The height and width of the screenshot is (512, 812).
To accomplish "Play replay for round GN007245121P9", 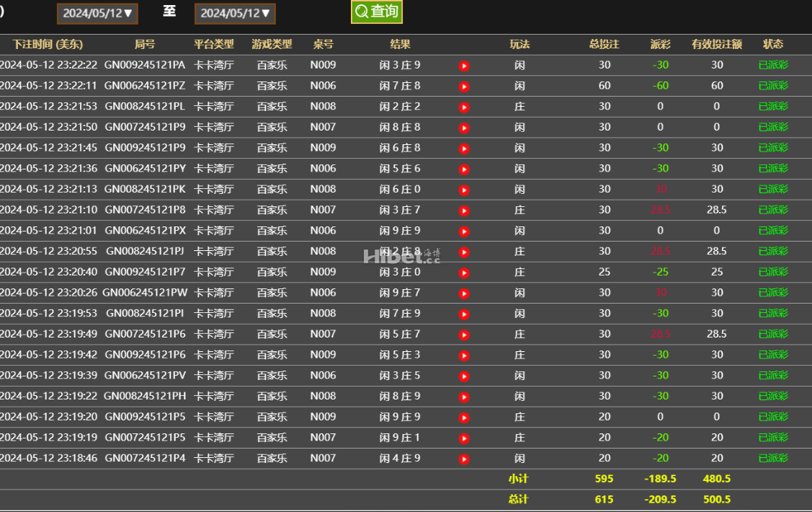I will click(464, 128).
